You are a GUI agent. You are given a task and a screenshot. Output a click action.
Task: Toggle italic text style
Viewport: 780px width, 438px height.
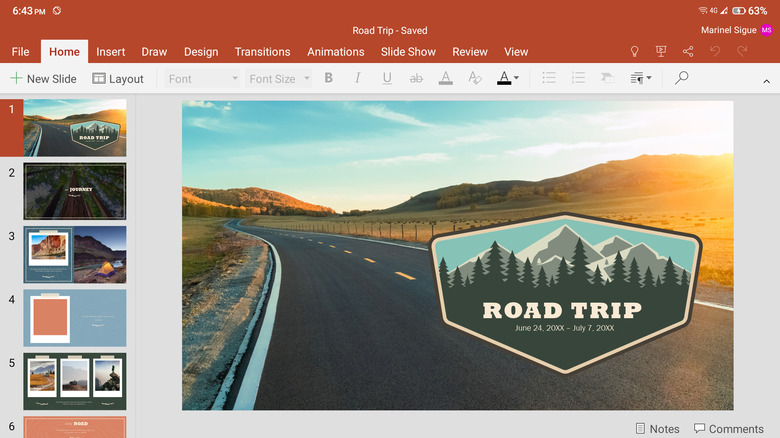pos(358,78)
